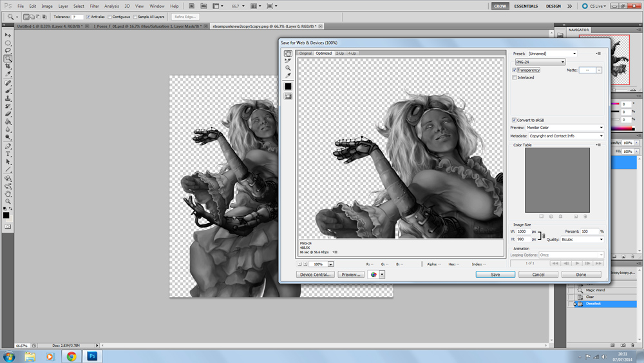This screenshot has width=644, height=363.
Task: Select the Eyedropper tool in the main toolbar
Action: click(x=8, y=74)
